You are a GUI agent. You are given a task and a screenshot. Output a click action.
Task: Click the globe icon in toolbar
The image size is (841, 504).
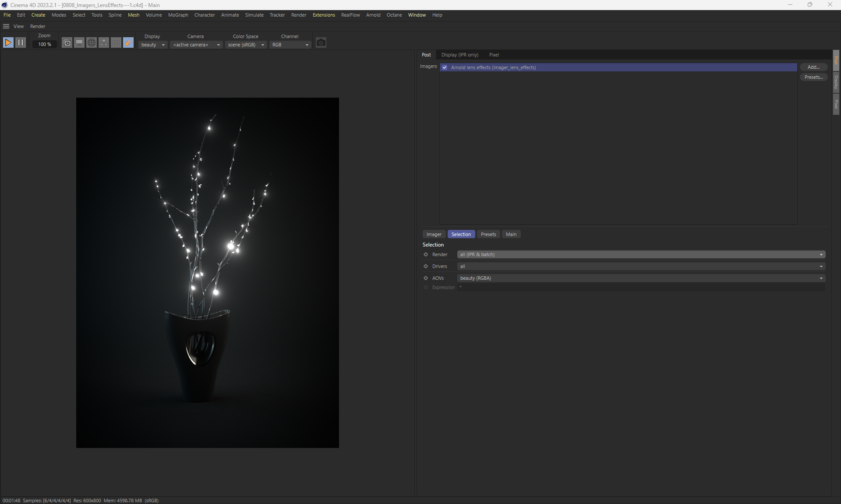pyautogui.click(x=92, y=42)
